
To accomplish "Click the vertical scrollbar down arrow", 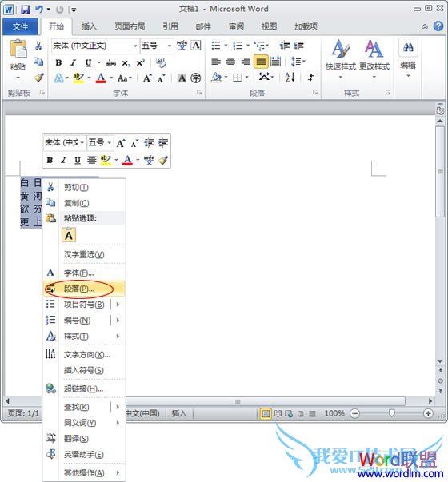I will [x=440, y=361].
